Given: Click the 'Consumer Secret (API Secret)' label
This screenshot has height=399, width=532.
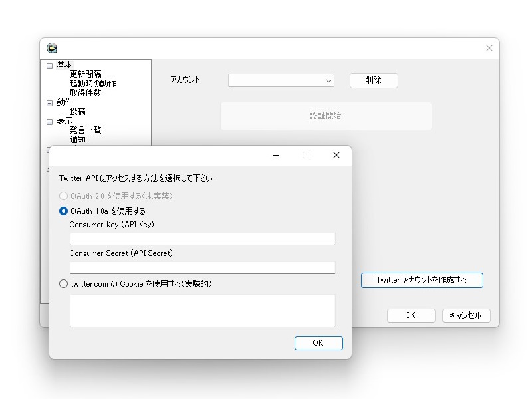Looking at the screenshot, I should pyautogui.click(x=121, y=253).
